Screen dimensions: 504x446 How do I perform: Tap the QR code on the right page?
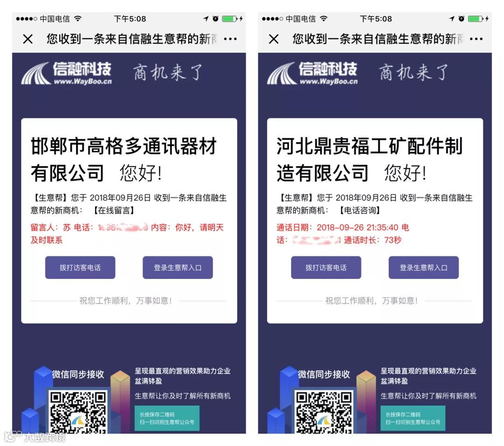(324, 412)
